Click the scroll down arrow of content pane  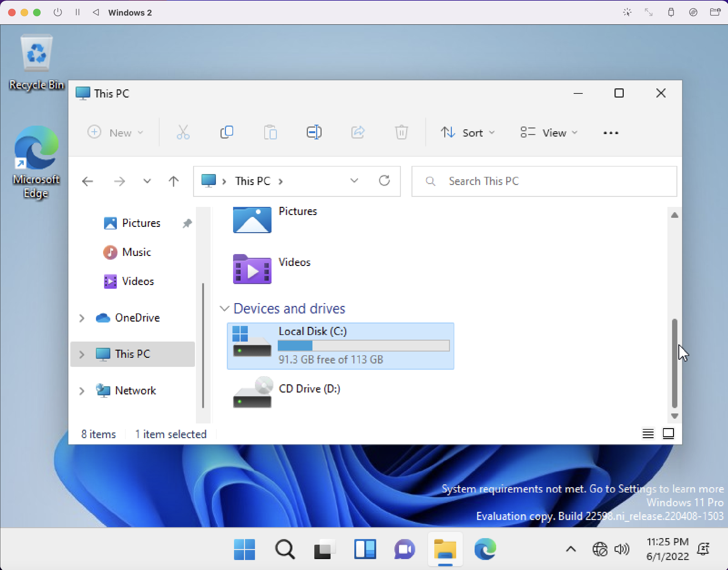(675, 416)
